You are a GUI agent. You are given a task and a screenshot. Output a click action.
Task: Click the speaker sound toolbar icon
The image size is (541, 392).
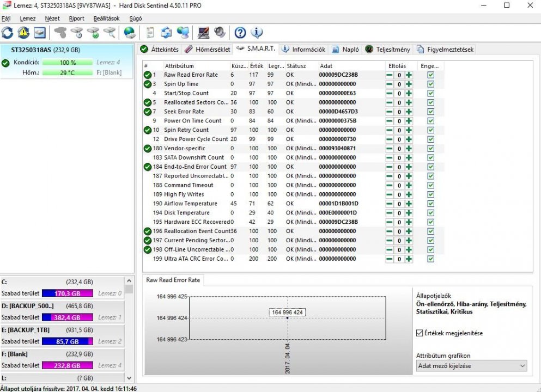point(220,33)
